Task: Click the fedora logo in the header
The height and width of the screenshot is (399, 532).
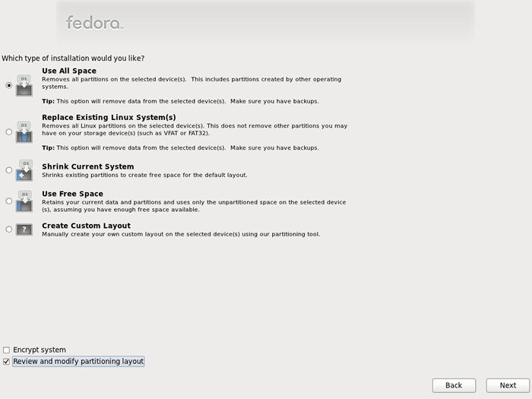Action: click(95, 23)
